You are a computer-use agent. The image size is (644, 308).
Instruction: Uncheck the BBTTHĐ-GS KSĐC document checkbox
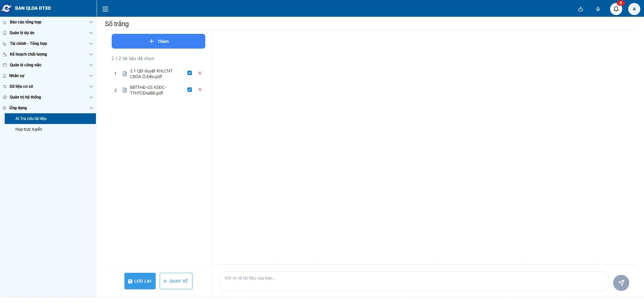click(190, 89)
